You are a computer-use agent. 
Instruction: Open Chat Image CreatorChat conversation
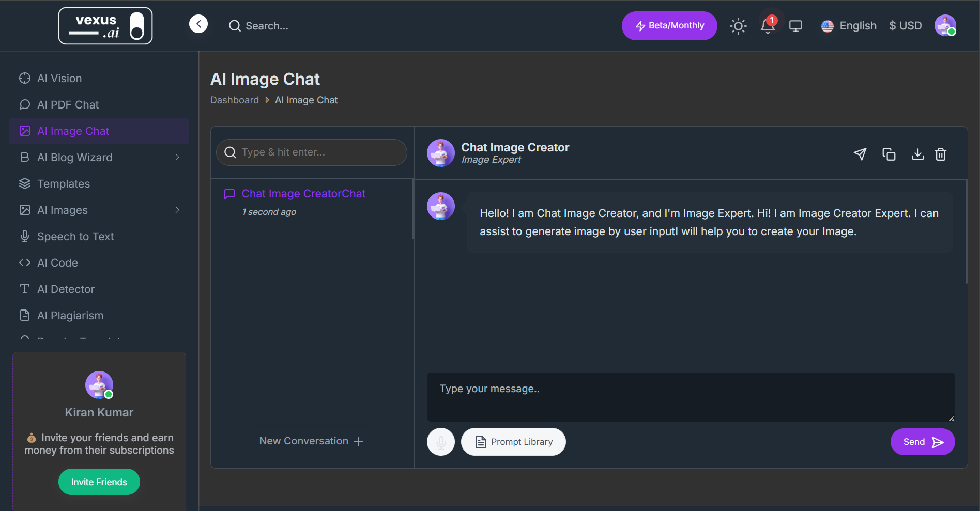coord(303,194)
